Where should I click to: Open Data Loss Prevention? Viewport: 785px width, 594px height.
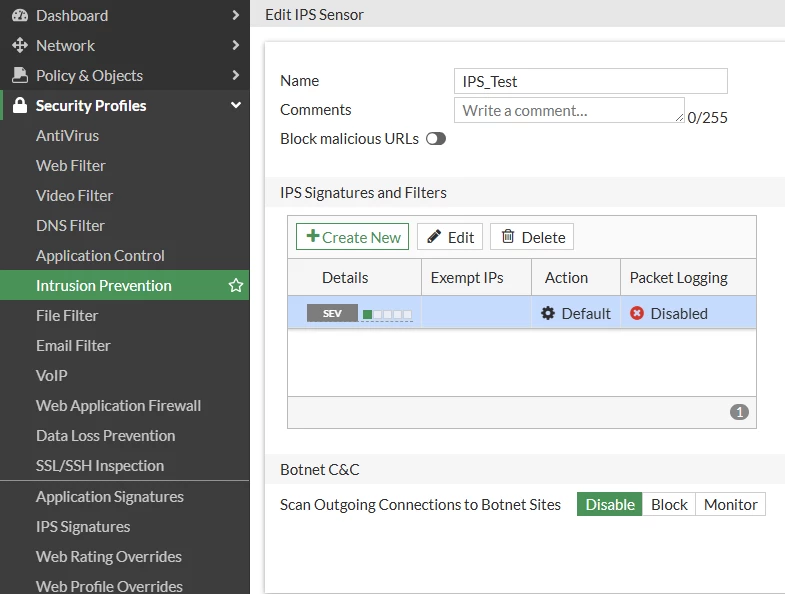click(106, 436)
